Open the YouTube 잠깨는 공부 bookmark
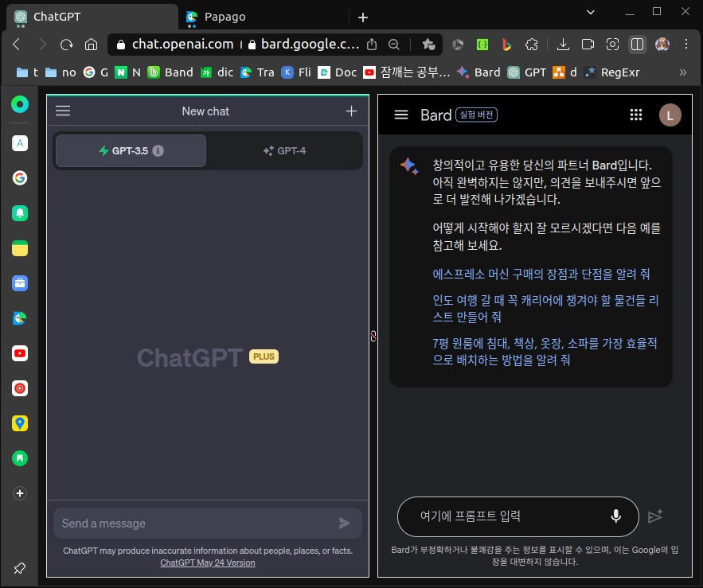This screenshot has height=588, width=703. (x=407, y=72)
